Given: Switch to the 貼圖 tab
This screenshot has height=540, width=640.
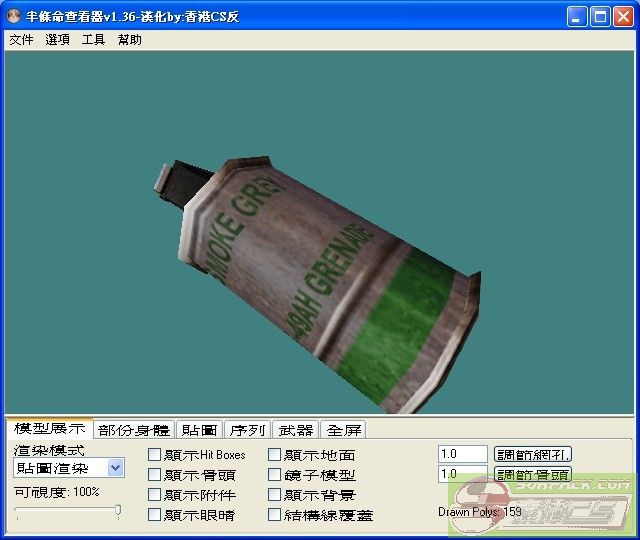Looking at the screenshot, I should (x=199, y=430).
